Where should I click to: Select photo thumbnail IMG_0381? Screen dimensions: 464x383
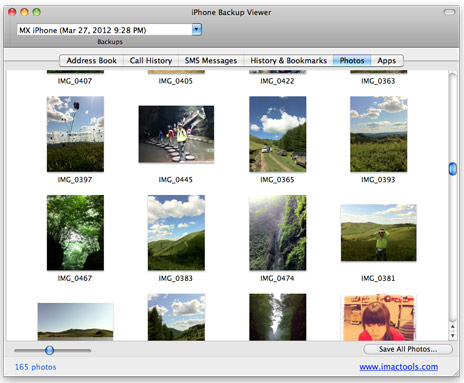[x=378, y=233]
